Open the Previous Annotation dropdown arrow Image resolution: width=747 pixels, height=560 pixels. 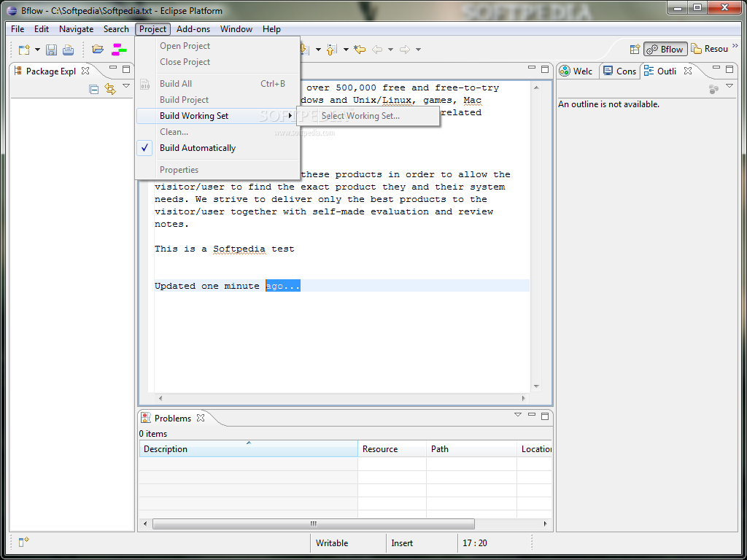coord(346,50)
